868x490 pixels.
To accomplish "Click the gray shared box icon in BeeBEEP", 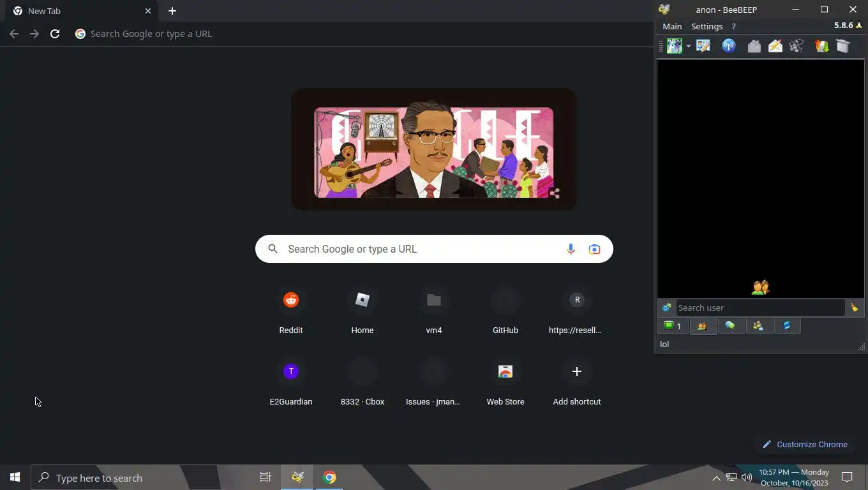I will click(x=843, y=46).
